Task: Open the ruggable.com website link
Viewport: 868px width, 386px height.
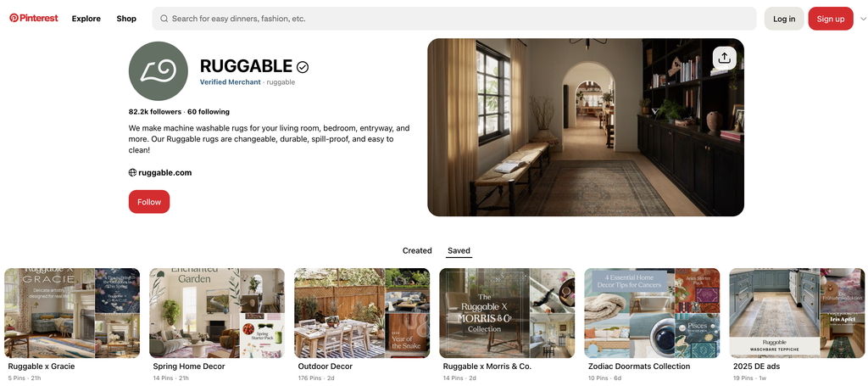Action: click(165, 172)
